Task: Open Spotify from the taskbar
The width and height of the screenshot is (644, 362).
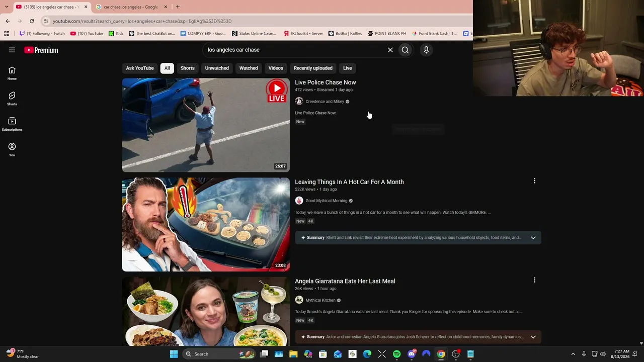Action: [396, 354]
